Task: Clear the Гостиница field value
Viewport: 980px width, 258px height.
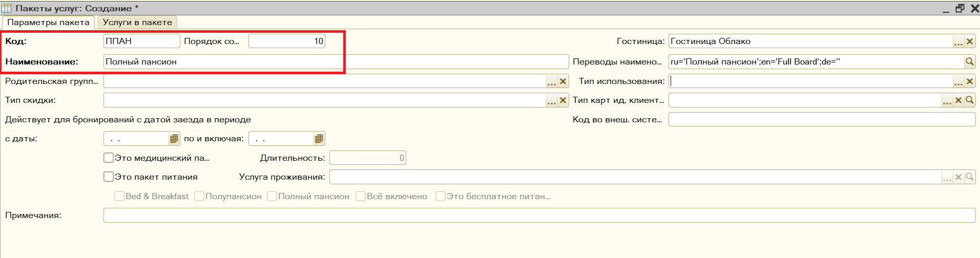Action: [969, 41]
